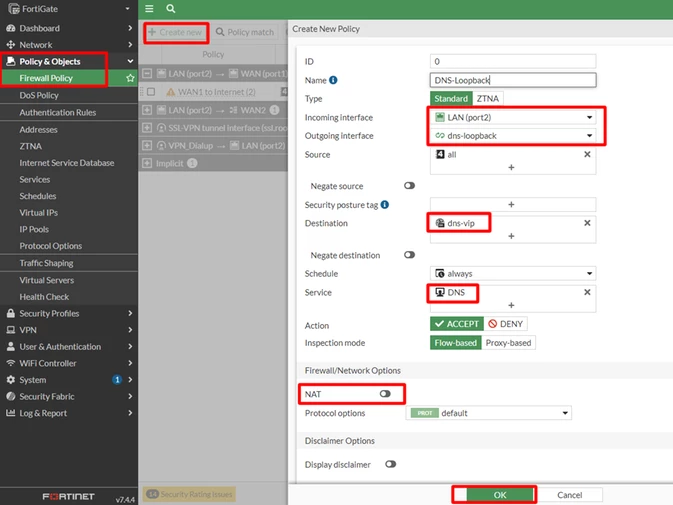Open Traffic Shaping page
The width and height of the screenshot is (673, 505).
tap(46, 263)
